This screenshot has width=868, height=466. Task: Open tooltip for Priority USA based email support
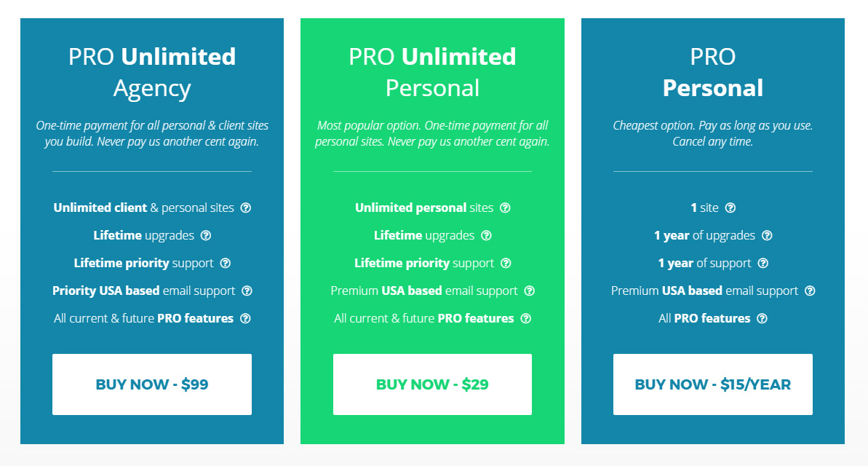point(247,291)
